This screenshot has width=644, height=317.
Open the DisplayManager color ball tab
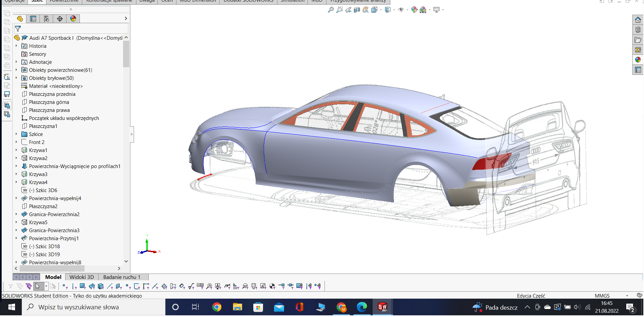[x=73, y=19]
